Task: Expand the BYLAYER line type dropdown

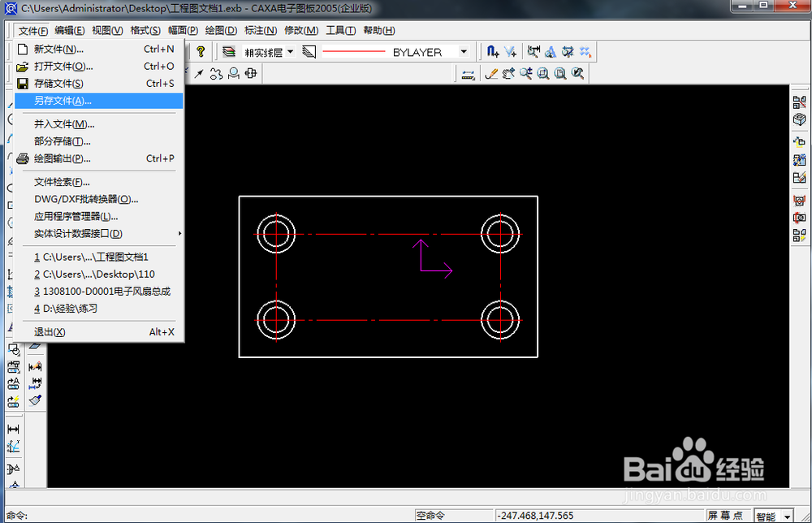Action: (x=464, y=52)
